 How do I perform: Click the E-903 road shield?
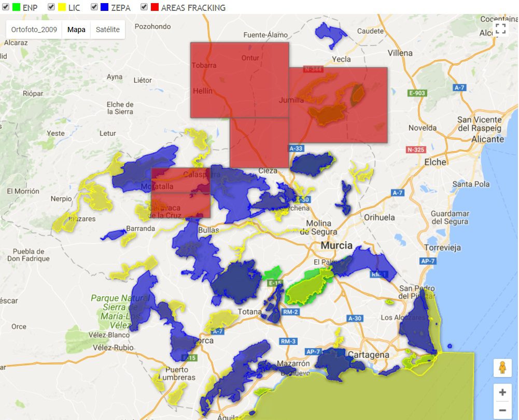[417, 93]
